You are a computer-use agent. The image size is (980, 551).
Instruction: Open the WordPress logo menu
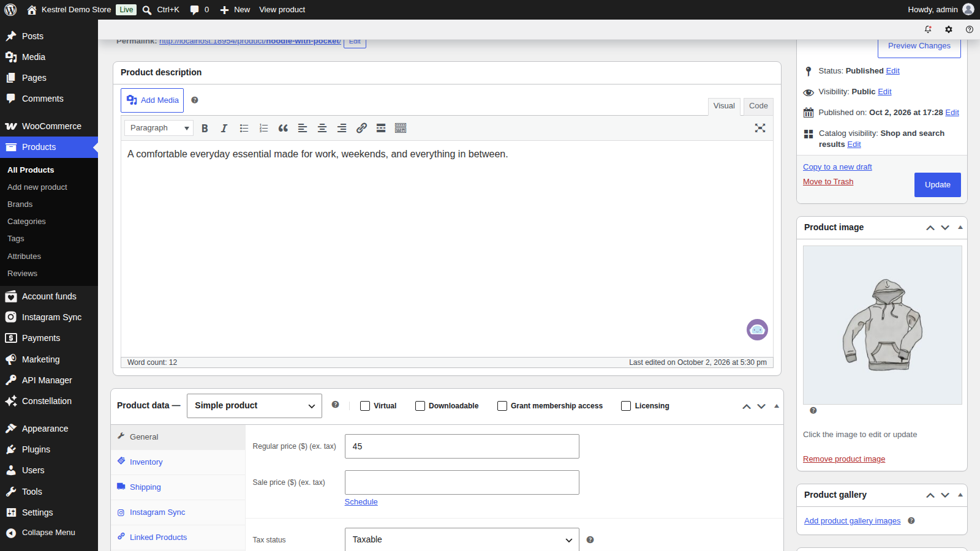10,10
